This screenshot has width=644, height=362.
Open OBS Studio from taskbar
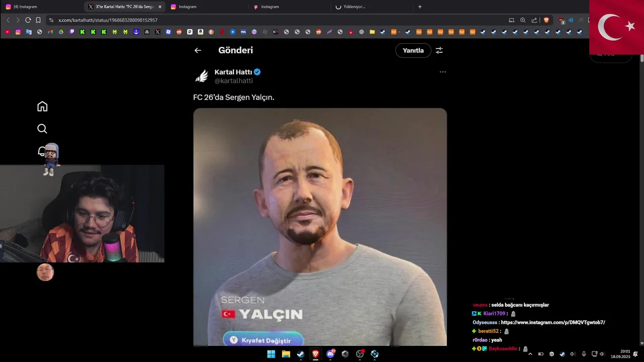(x=360, y=354)
